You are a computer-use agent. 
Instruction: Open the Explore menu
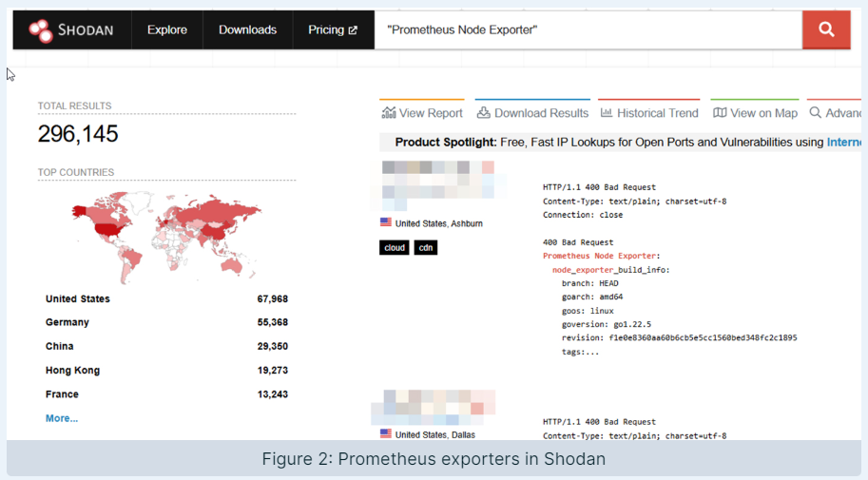point(167,29)
